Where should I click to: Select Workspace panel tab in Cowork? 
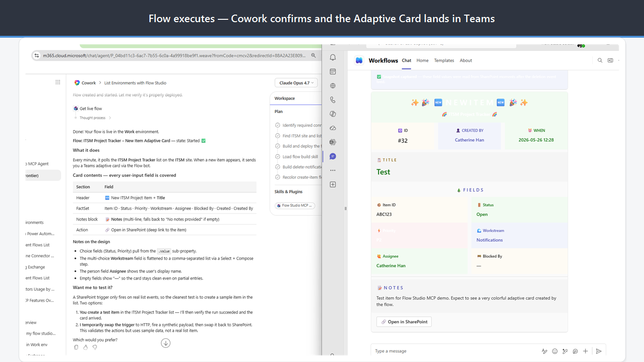284,99
